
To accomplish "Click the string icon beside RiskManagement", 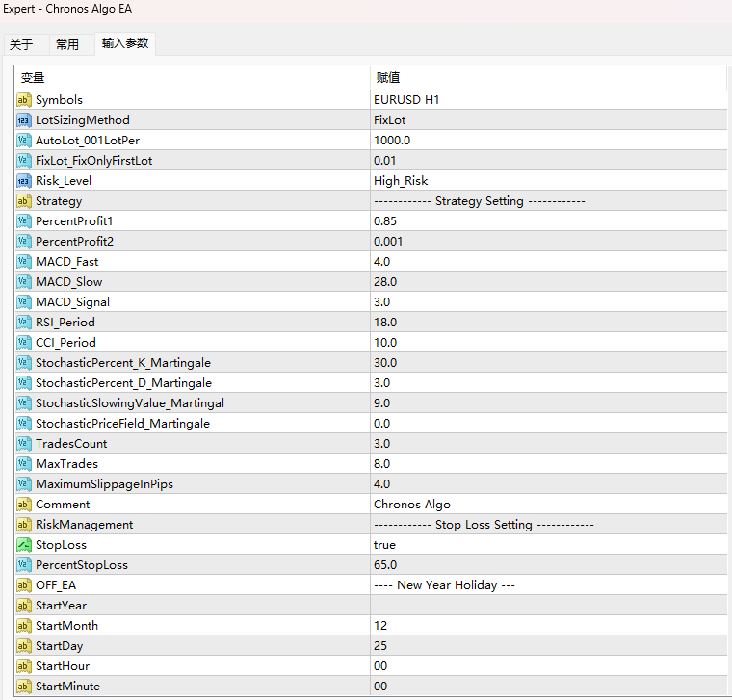I will coord(24,525).
